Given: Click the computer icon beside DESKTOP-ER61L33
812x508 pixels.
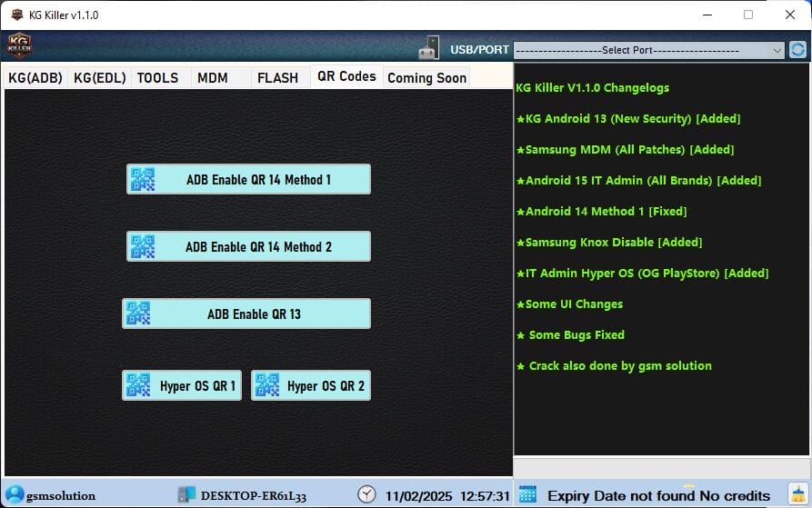Looking at the screenshot, I should 186,494.
